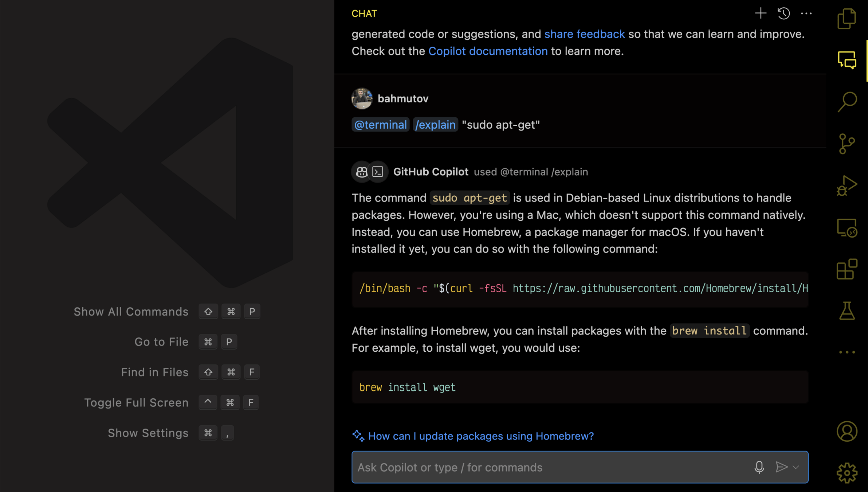The image size is (868, 492).
Task: Open the Remote Explorer view
Action: [x=847, y=228]
